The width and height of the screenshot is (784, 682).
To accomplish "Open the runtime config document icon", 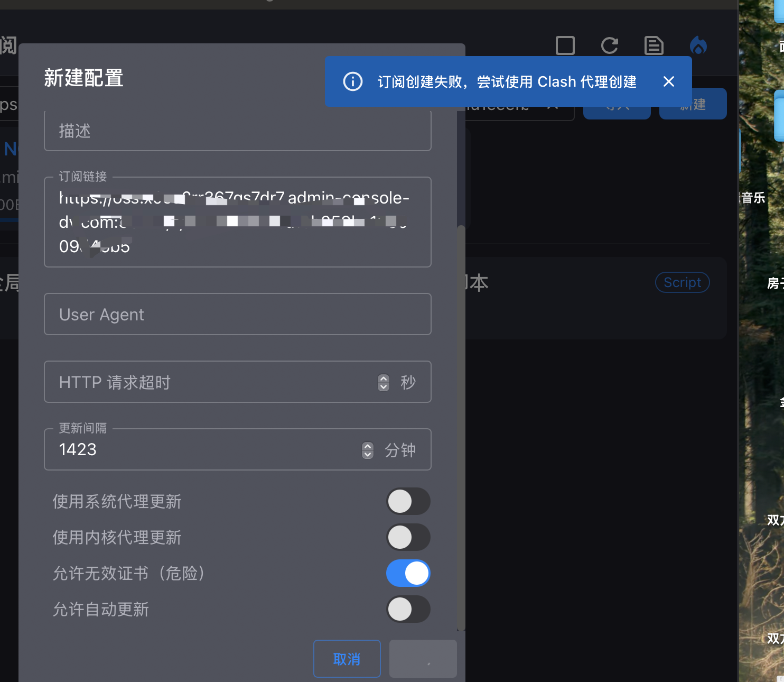I will pyautogui.click(x=654, y=45).
